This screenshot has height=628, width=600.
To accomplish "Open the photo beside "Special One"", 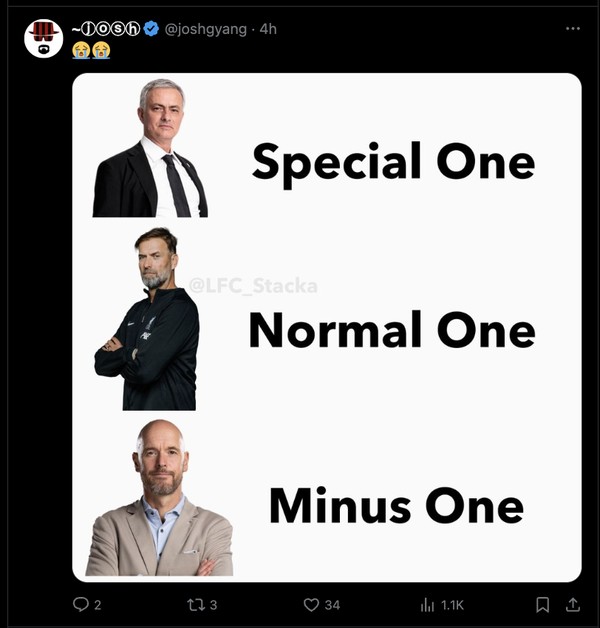I will coord(150,148).
